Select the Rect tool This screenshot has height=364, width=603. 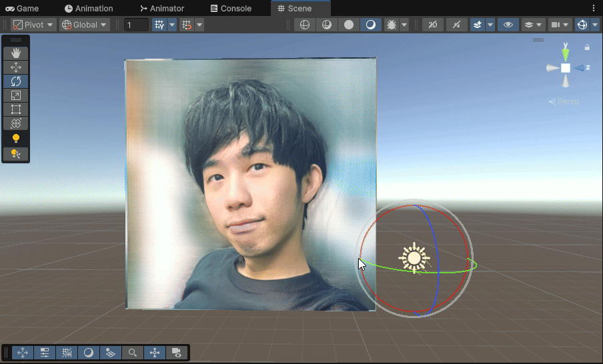point(16,109)
